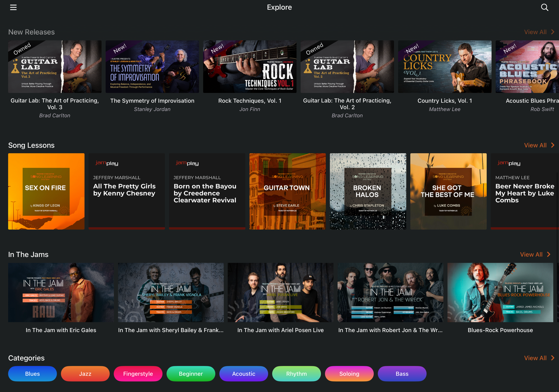Image resolution: width=559 pixels, height=392 pixels.
Task: Click the 'Rock Techniques, Vol. 1' title text
Action: pos(250,101)
